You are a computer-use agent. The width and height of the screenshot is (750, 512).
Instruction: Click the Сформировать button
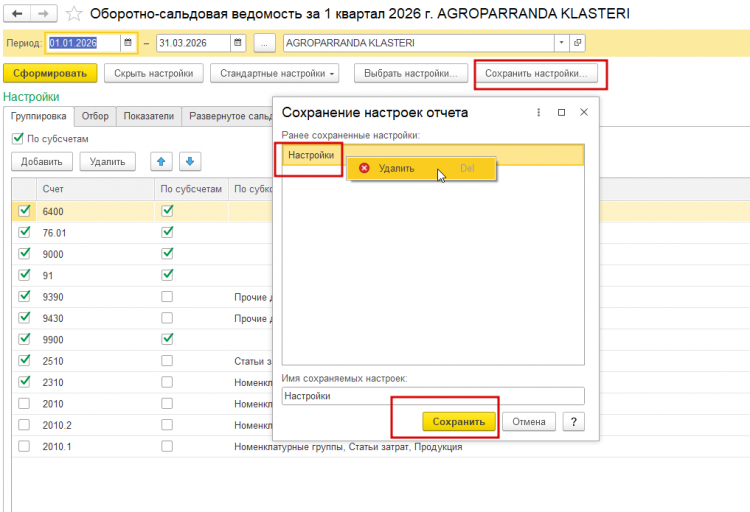(50, 73)
